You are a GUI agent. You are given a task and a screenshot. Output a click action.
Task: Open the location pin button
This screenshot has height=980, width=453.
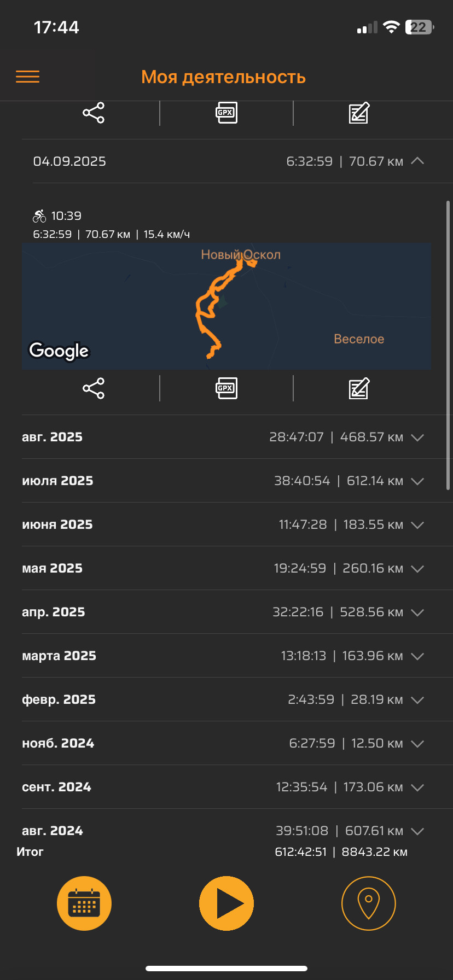pos(369,903)
